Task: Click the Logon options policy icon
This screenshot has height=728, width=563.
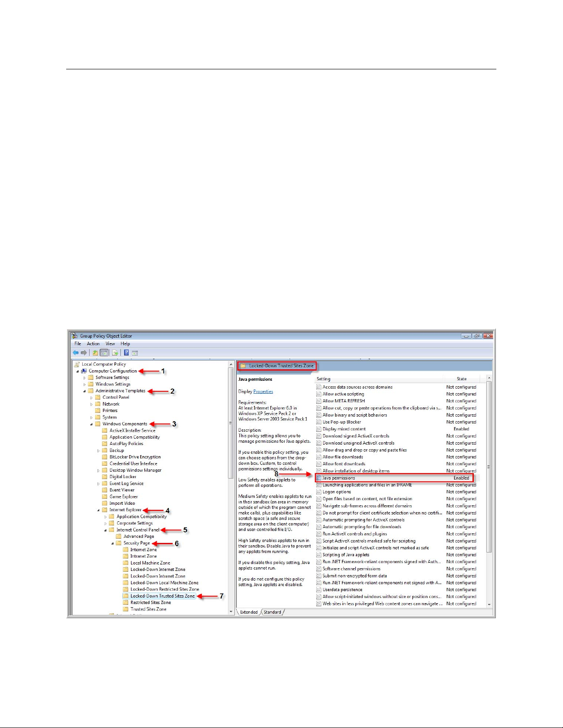Action: click(318, 492)
